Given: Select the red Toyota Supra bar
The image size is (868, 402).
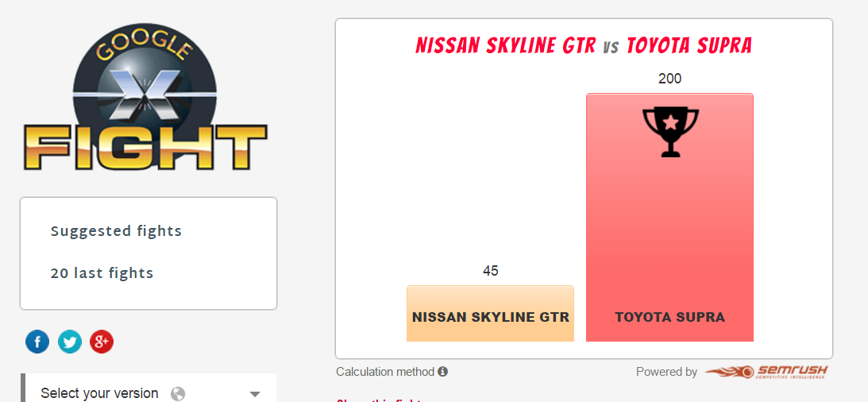Looking at the screenshot, I should coord(669,218).
